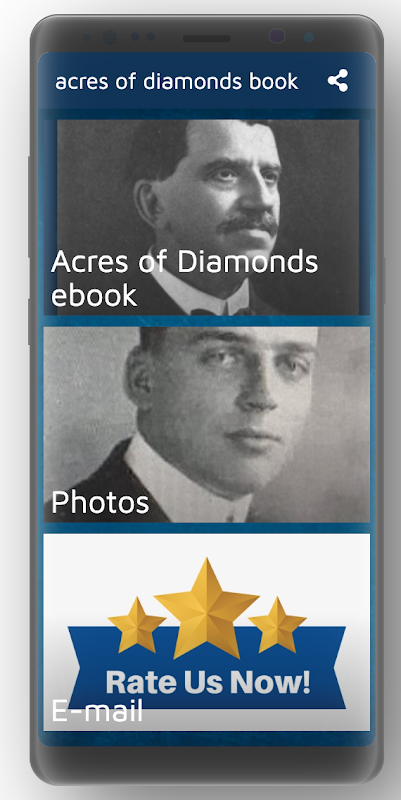The height and width of the screenshot is (800, 401).
Task: Click the small left gold star
Action: coord(137,625)
